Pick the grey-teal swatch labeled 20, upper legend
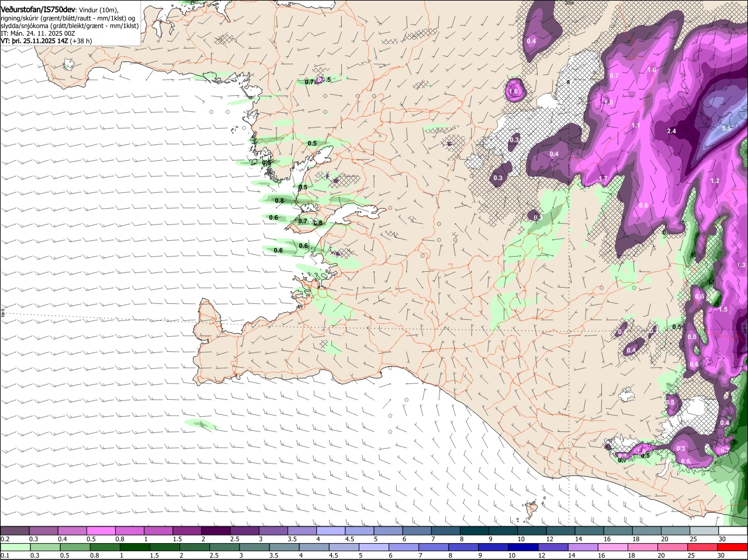The image size is (748, 560). pos(676,530)
